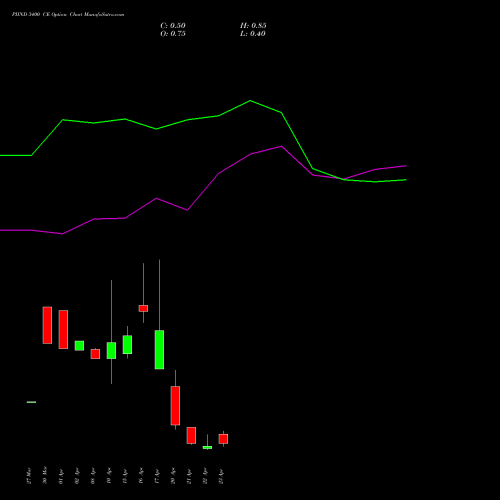The width and height of the screenshot is (500, 500).
Task: Click the open value O: 0.75
Action: coord(173,34)
